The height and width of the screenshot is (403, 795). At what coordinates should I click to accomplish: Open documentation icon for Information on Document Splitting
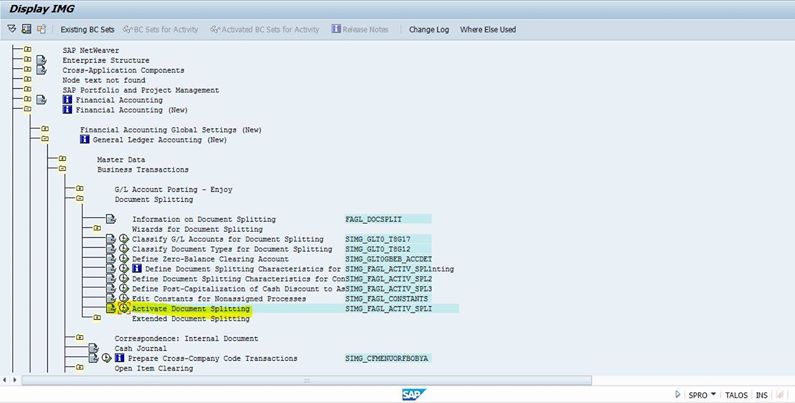111,219
